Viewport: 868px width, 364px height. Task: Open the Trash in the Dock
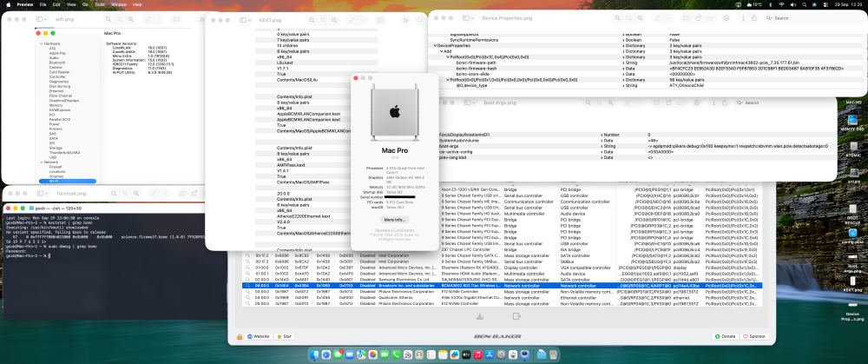553,354
